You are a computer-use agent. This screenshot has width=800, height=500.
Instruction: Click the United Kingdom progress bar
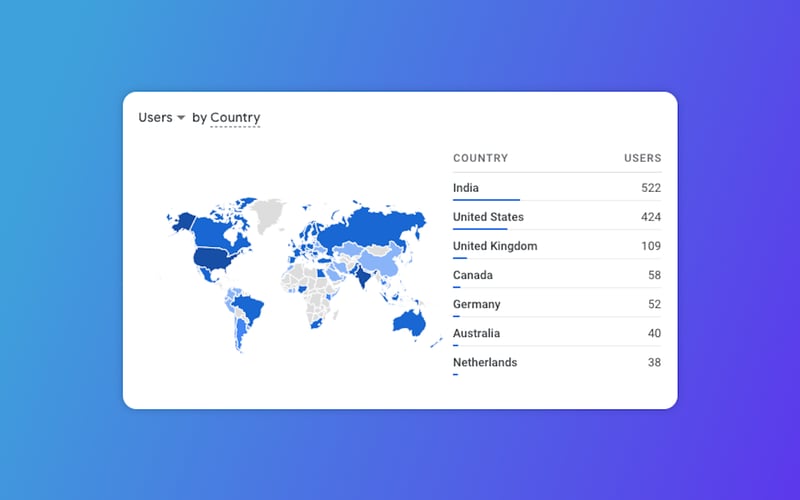click(x=460, y=258)
